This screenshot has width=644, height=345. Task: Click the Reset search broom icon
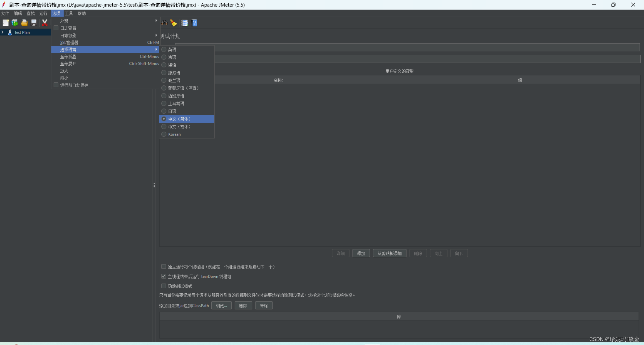tap(174, 23)
